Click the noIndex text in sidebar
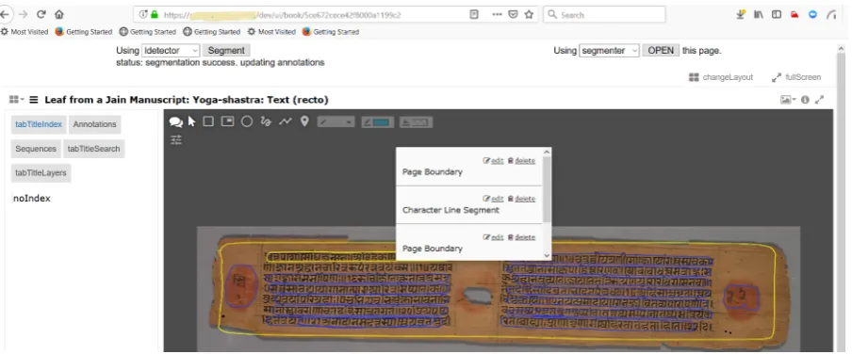Image resolution: width=868 pixels, height=354 pixels. pos(31,198)
